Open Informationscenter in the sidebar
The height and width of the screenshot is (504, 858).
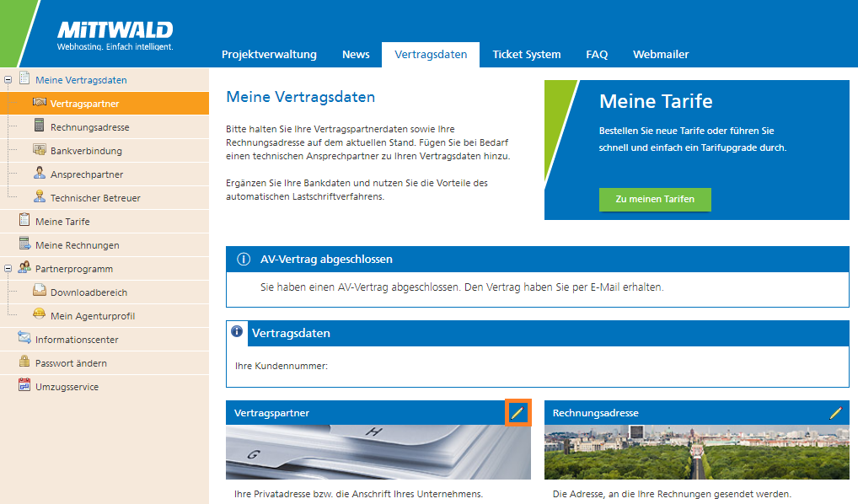[x=77, y=340]
